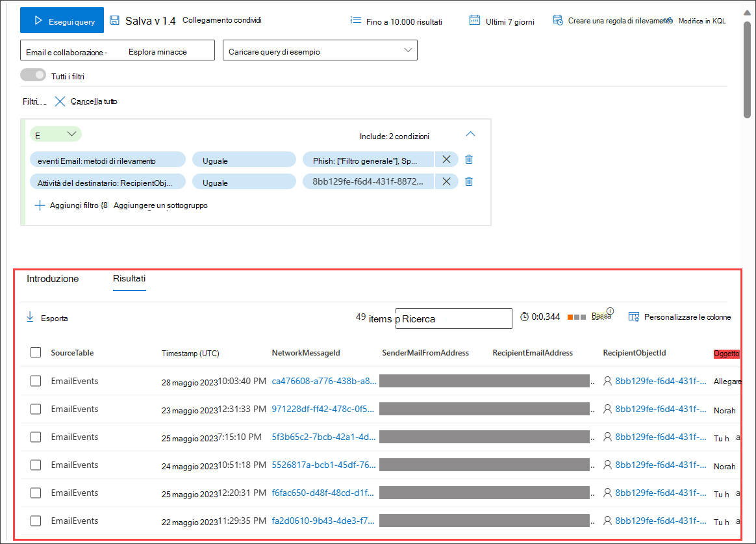Toggle the Tutti i filtri switch
Screen dimensions: 756x544
click(x=32, y=75)
